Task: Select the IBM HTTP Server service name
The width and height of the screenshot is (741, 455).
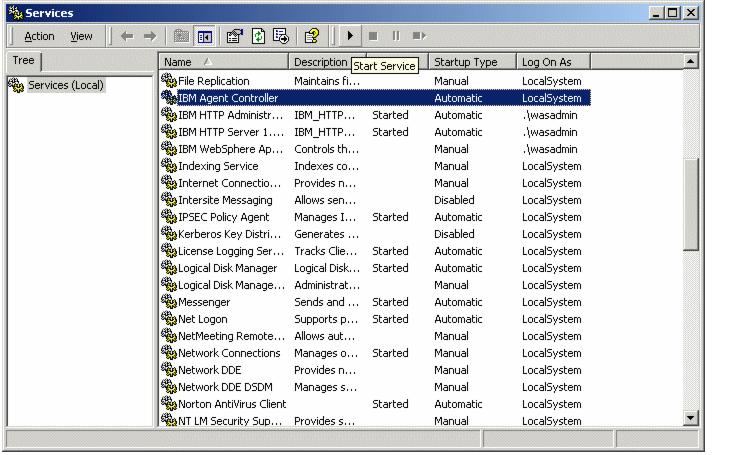Action: 231,132
